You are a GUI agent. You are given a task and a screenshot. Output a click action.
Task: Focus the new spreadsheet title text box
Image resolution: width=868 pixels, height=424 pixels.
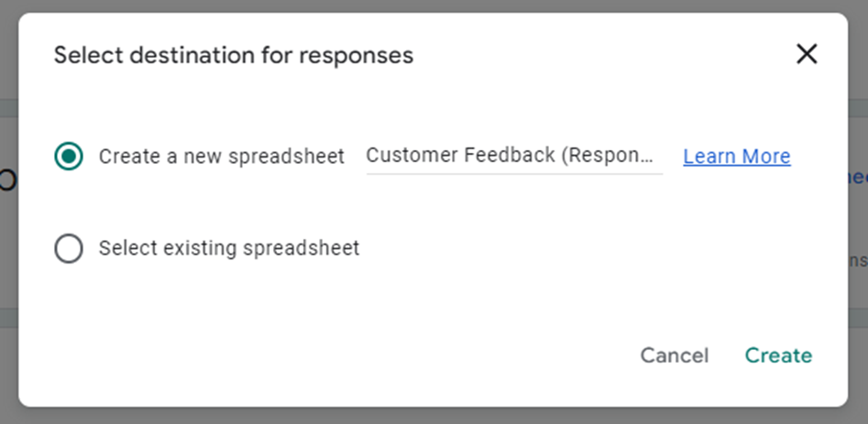pos(513,156)
